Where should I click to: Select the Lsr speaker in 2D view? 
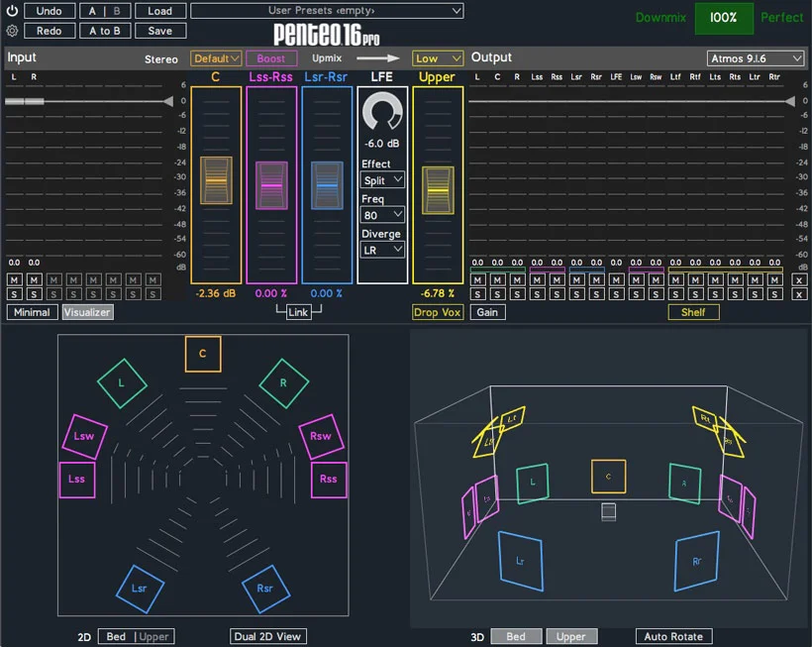coord(140,589)
